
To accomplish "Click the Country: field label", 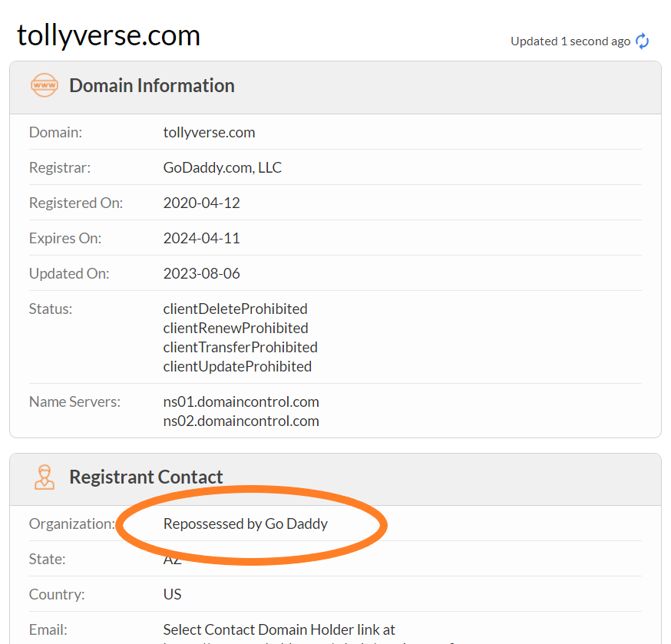I will [57, 594].
